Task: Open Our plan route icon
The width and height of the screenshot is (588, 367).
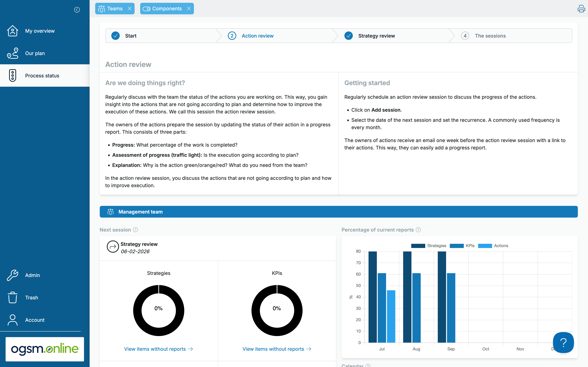Action: click(12, 53)
